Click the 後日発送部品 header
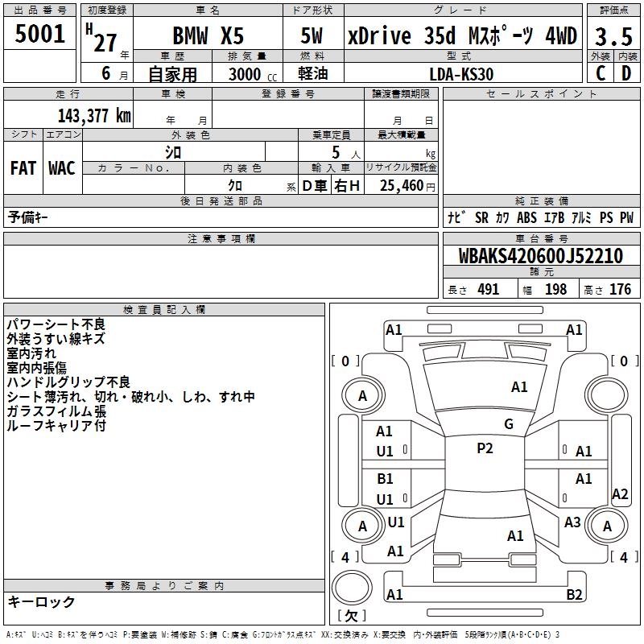The width and height of the screenshot is (644, 644). [221, 200]
